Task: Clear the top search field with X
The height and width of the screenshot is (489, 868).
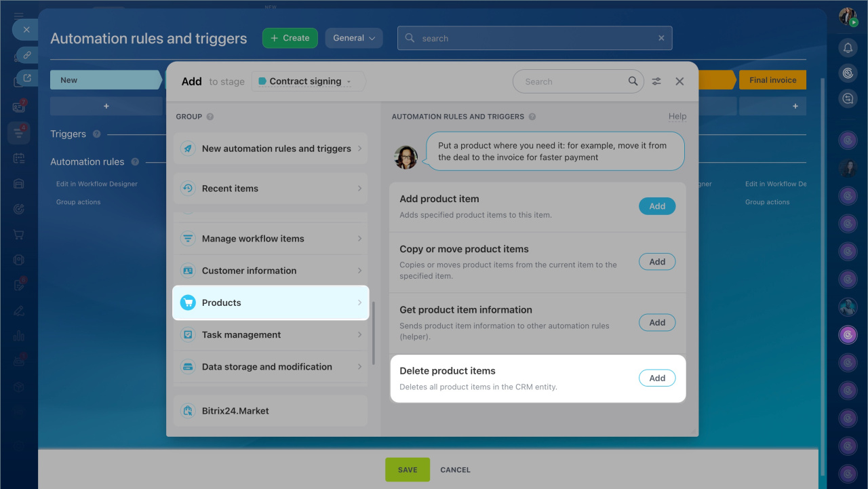Action: (x=661, y=39)
